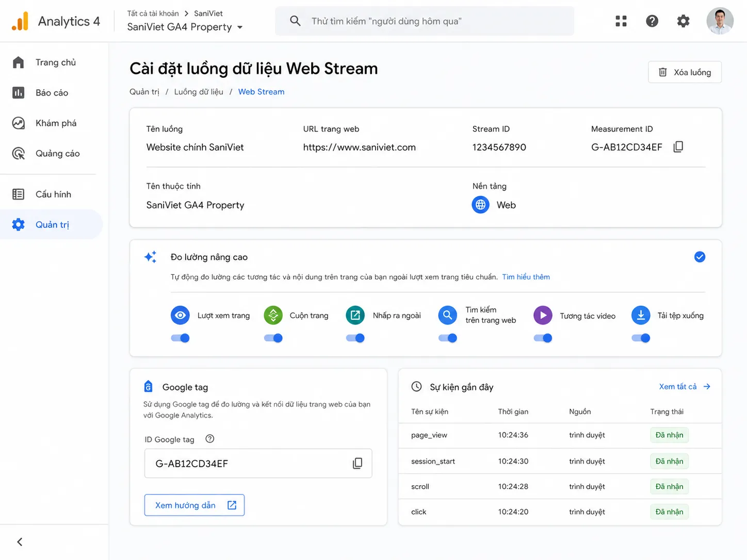
Task: Click the ID Google tag field
Action: (258, 463)
